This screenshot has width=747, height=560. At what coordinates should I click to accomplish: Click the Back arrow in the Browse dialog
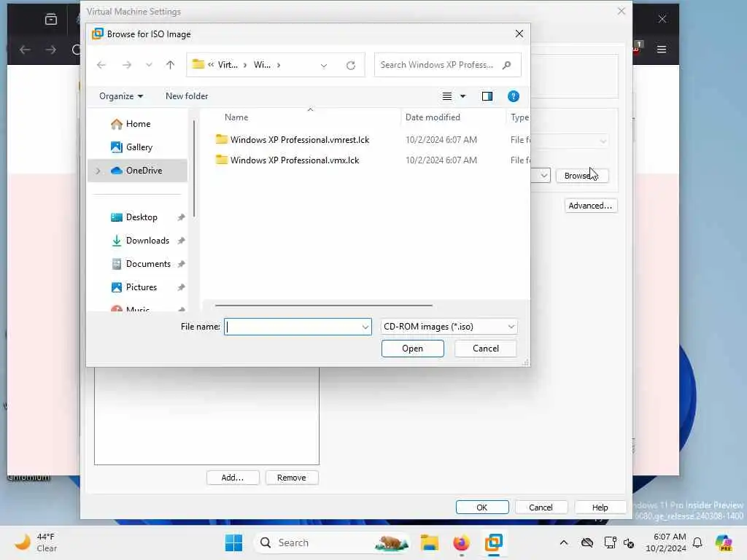pyautogui.click(x=101, y=65)
